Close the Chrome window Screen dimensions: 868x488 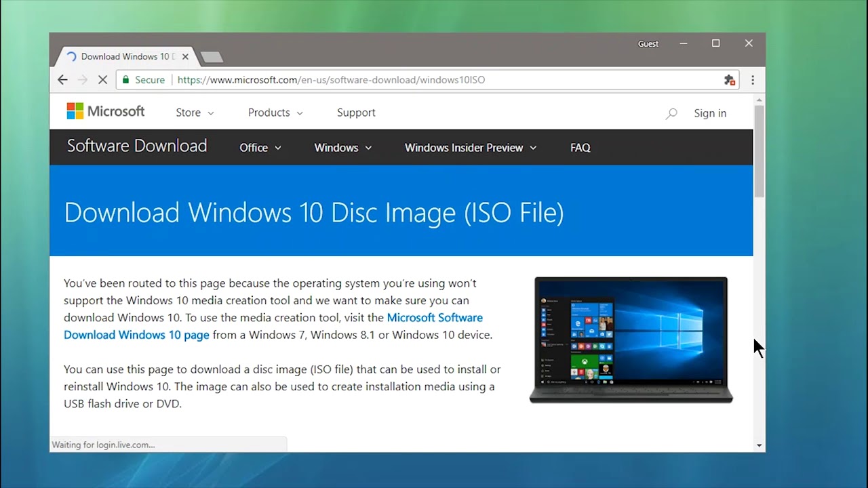749,43
